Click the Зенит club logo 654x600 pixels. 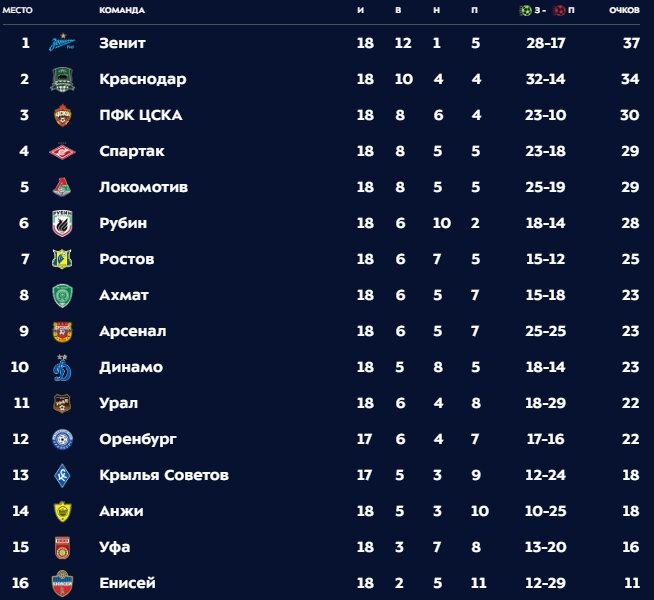(62, 43)
